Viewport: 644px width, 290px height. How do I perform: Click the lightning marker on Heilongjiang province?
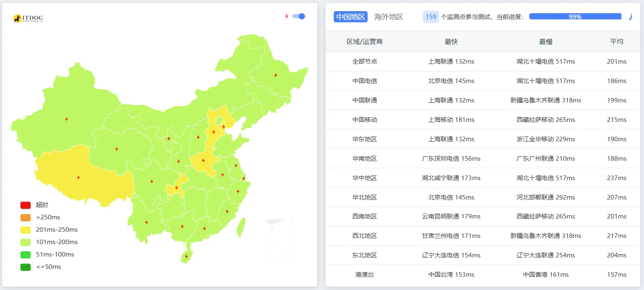click(275, 75)
